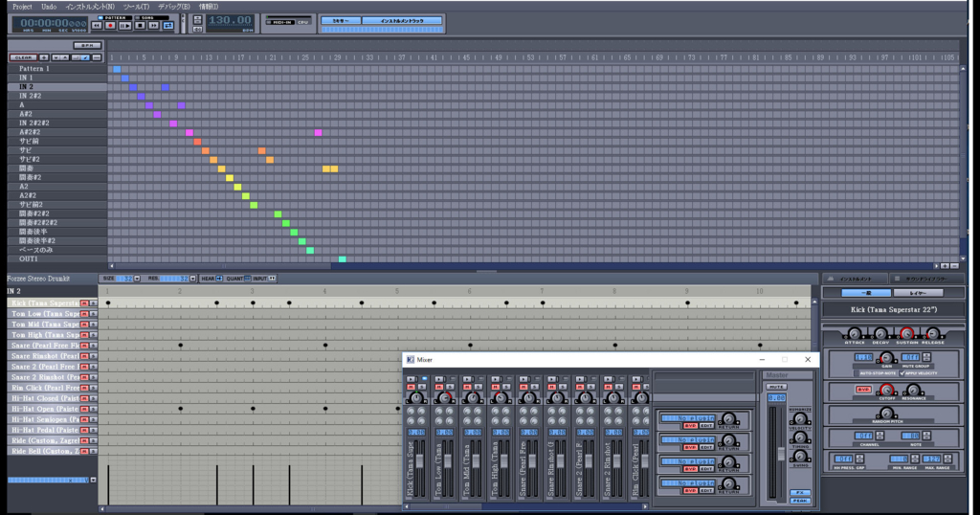This screenshot has height=515, width=980.
Task: Mute the Master output
Action: (775, 387)
